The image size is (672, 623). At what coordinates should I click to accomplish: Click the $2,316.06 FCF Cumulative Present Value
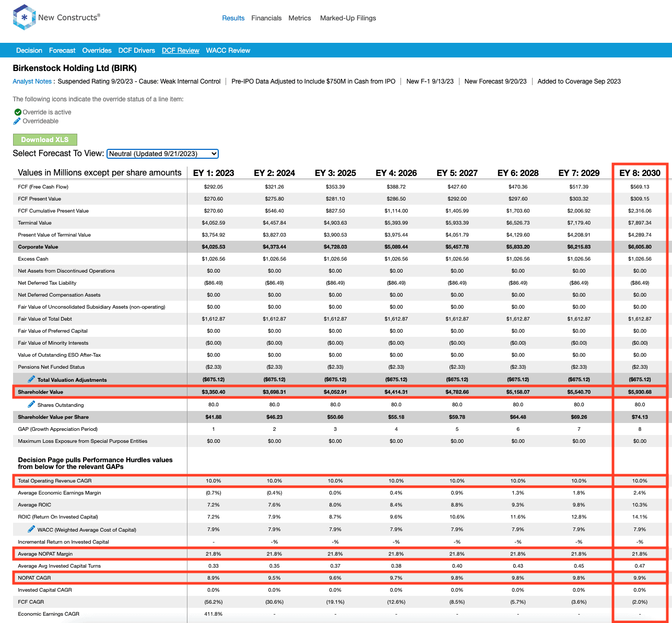click(x=640, y=210)
